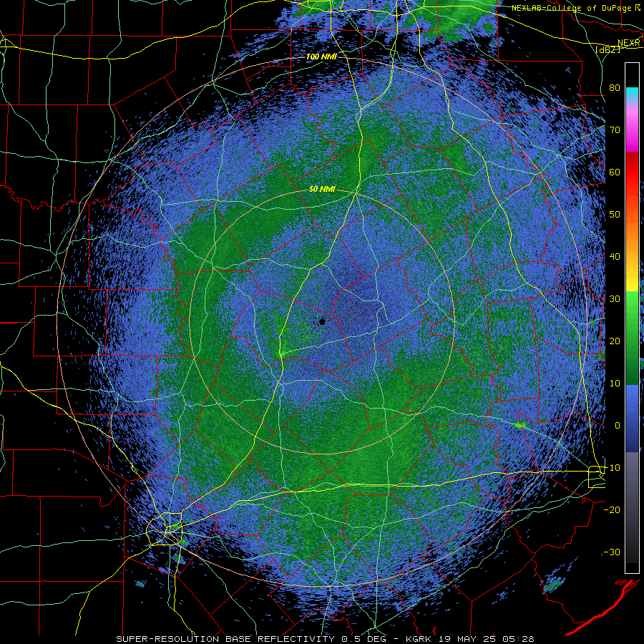
Task: Click the yellow highway box at the right edge
Action: (x=596, y=477)
